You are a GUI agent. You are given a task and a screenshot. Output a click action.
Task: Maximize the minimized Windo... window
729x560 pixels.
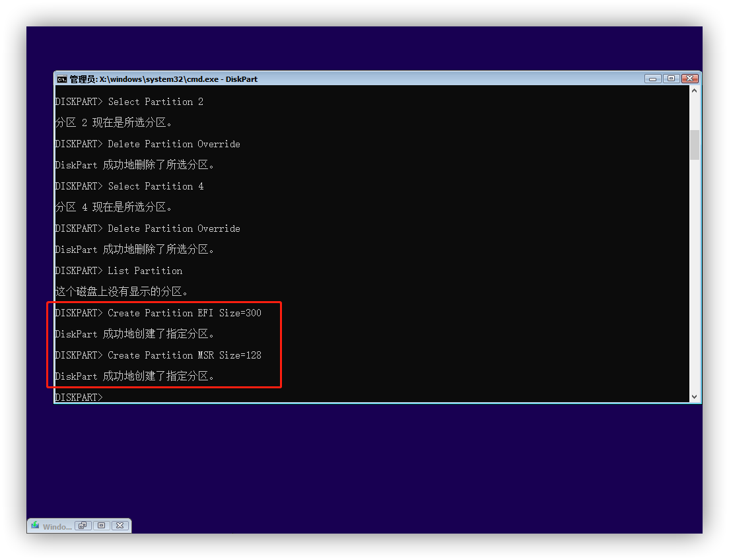(x=101, y=526)
